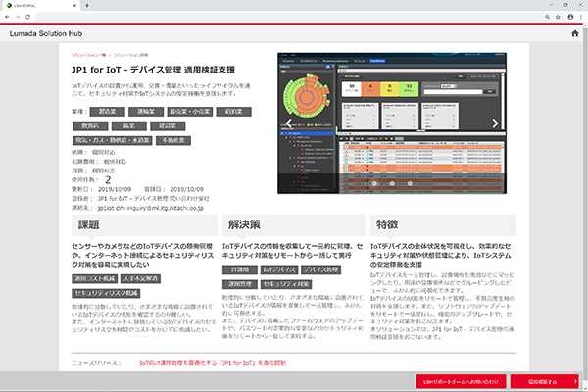Open a new browser tab with the plus icon
588x392 pixels.
coord(87,5)
